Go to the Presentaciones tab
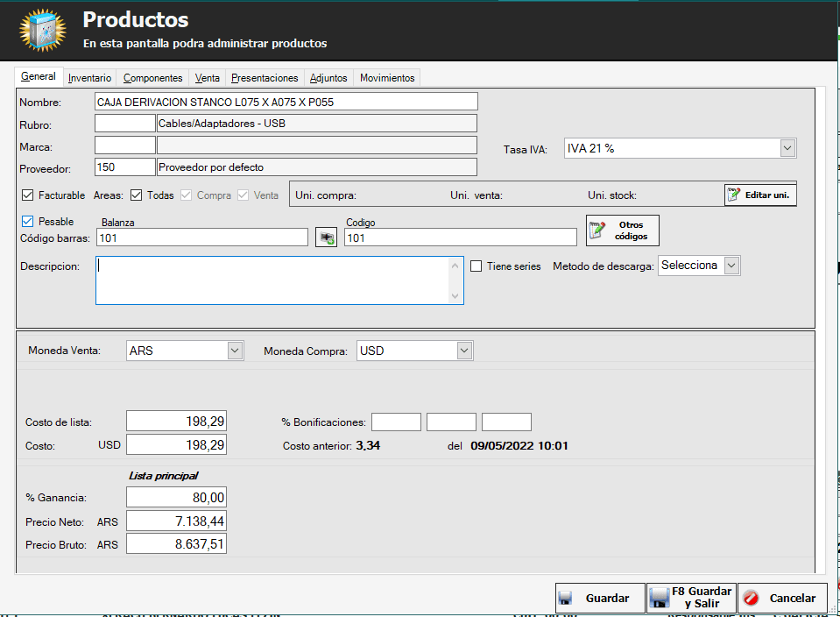This screenshot has height=617, width=840. click(x=265, y=78)
